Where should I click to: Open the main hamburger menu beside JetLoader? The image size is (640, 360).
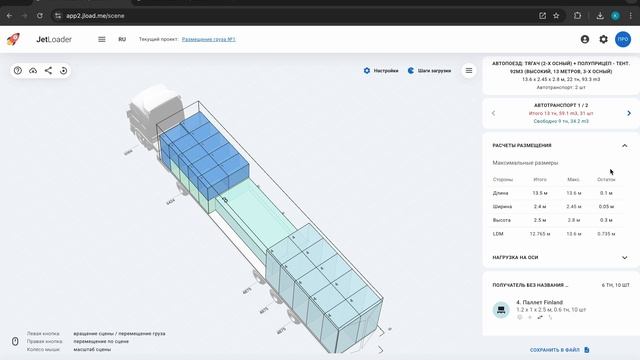(102, 39)
